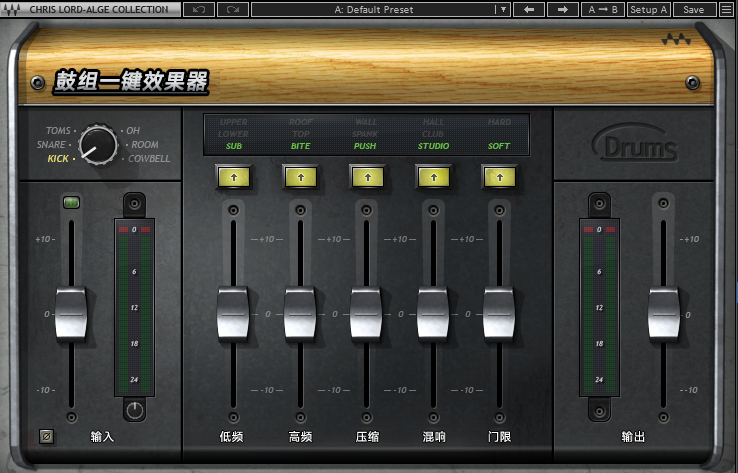The image size is (738, 473).
Task: Open the hamburger menu in the top bar
Action: tap(727, 9)
